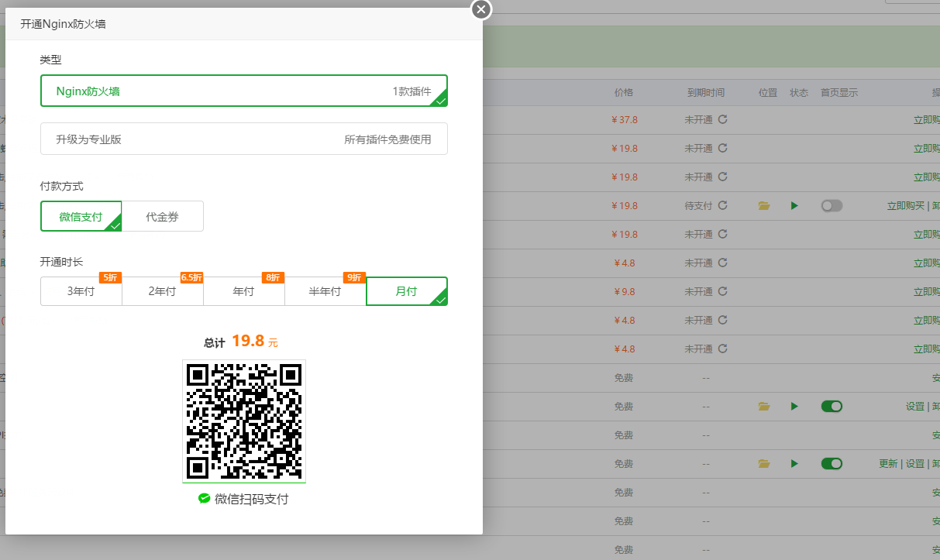Choose the 升级为专业版 option
Screen dimensions: 940x560
[x=244, y=139]
